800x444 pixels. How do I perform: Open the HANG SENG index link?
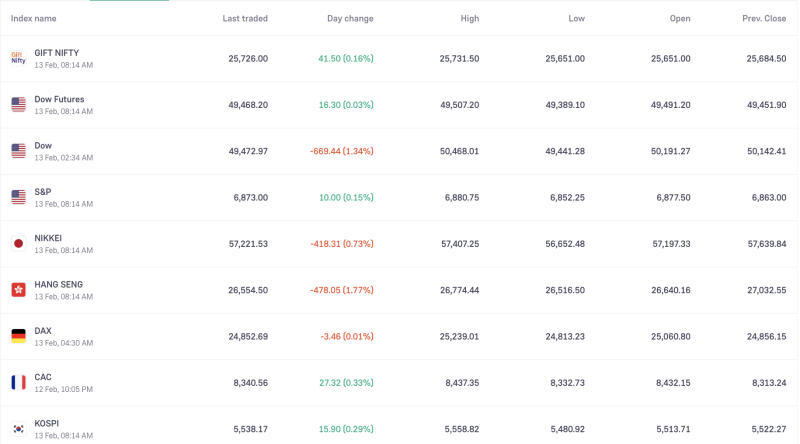click(x=57, y=285)
